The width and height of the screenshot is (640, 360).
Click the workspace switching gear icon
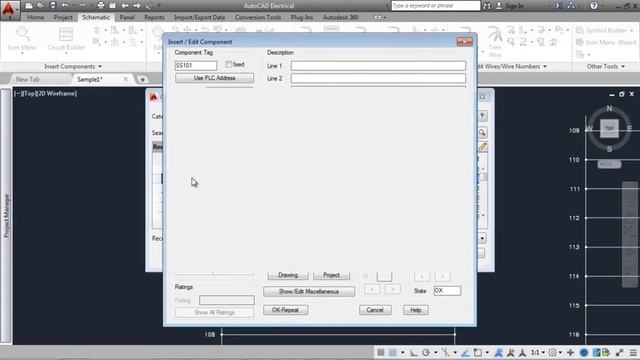tap(553, 352)
